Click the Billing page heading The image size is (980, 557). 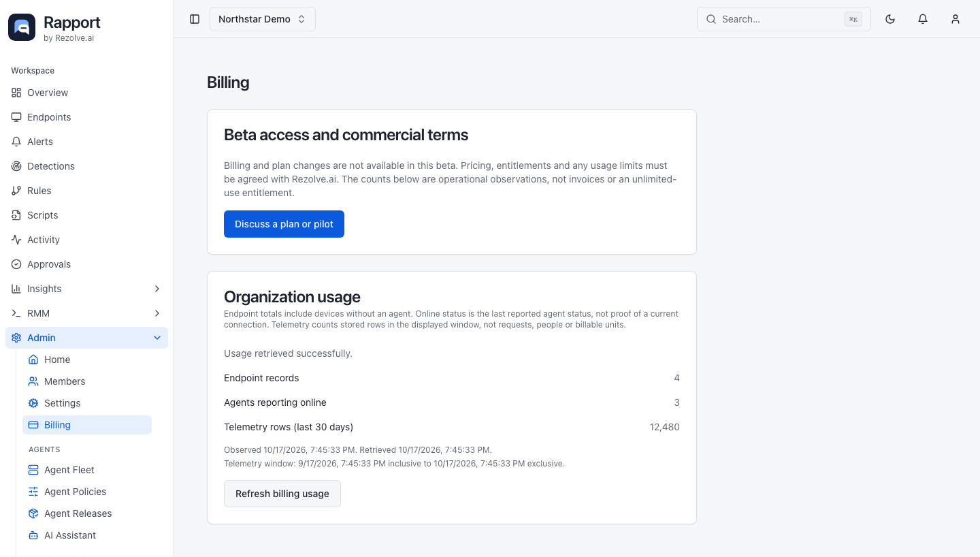(228, 82)
